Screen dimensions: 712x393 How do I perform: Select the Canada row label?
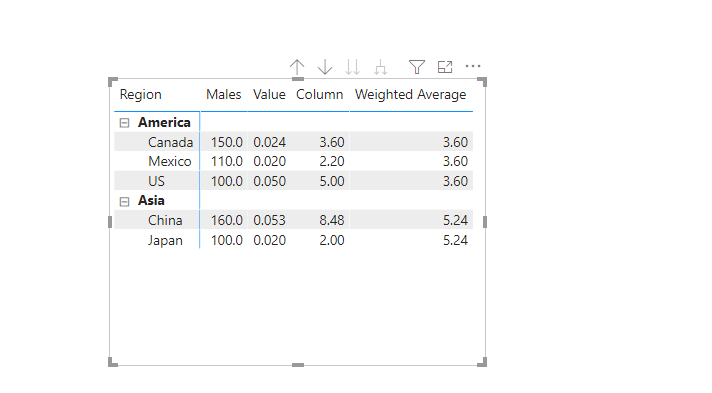coord(171,142)
